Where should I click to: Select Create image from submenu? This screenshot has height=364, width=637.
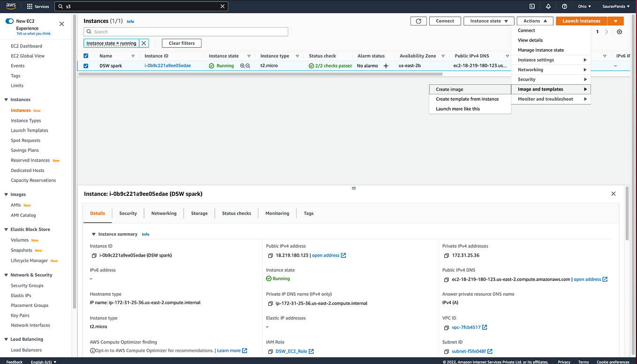(x=470, y=89)
